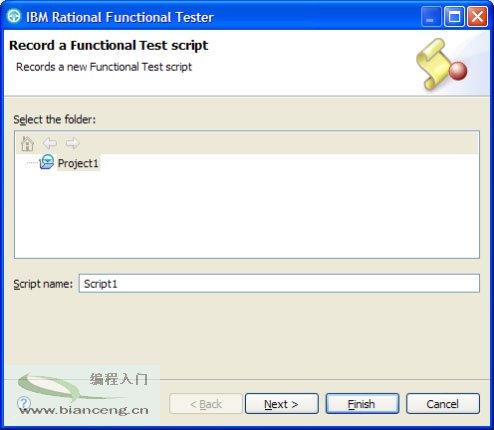The width and height of the screenshot is (494, 430).
Task: Click the 'Script name:' label
Action: click(x=43, y=284)
